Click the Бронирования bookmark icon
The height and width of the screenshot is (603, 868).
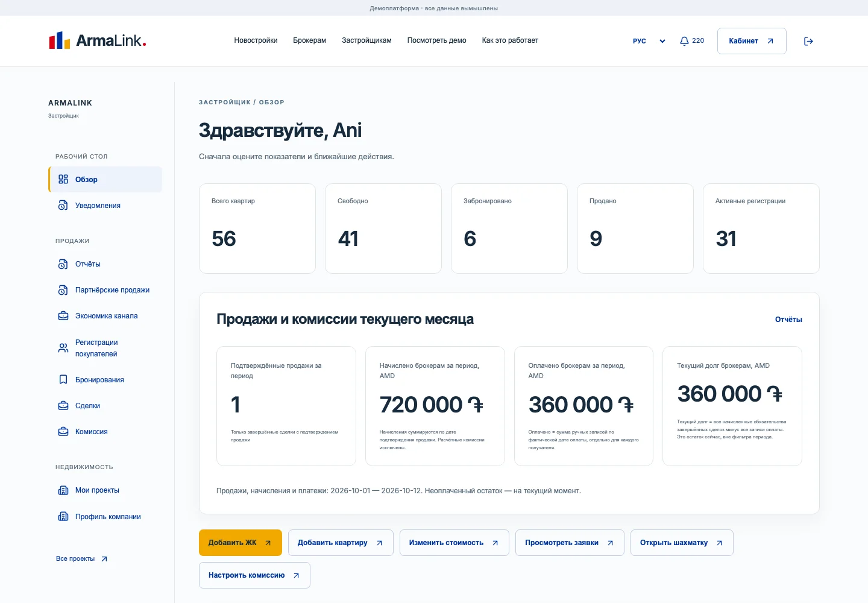coord(63,379)
